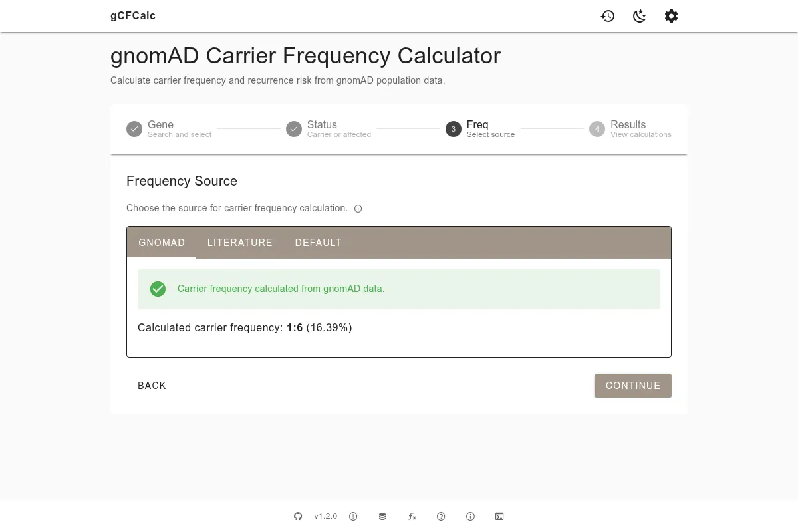Screen dimensions: 798x532
Task: Open the info circle icon in footer
Action: (x=470, y=516)
